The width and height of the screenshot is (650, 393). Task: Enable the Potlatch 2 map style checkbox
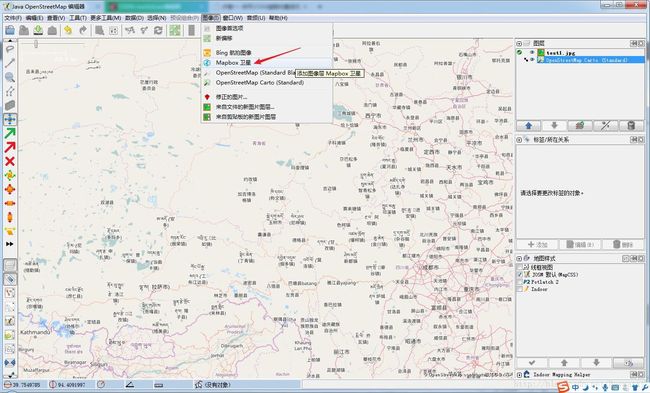[x=519, y=282]
